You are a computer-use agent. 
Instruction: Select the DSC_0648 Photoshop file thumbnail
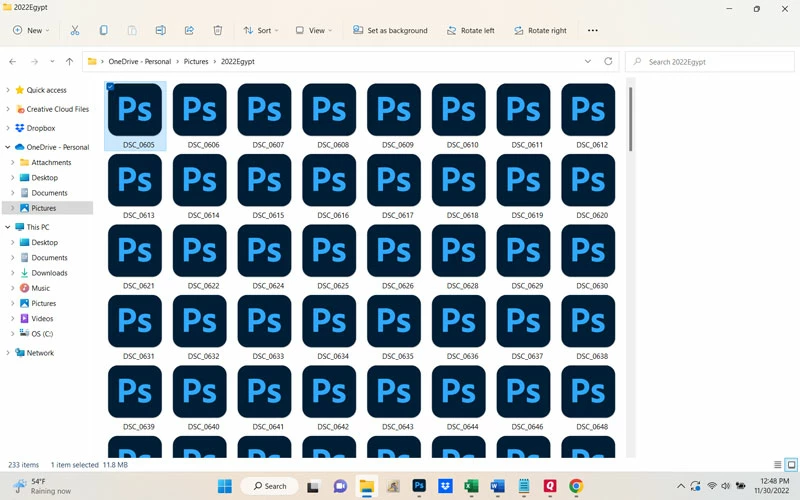click(x=588, y=392)
